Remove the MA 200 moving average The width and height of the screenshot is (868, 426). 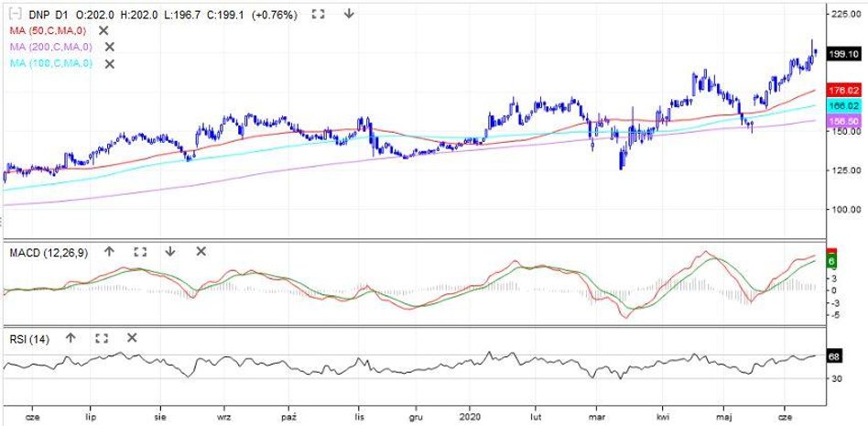tap(109, 47)
